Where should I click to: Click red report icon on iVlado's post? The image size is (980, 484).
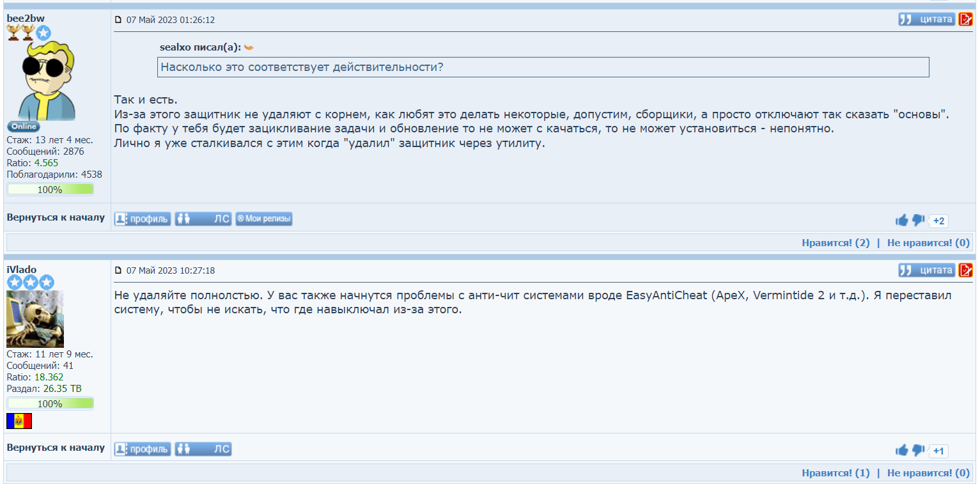(965, 270)
